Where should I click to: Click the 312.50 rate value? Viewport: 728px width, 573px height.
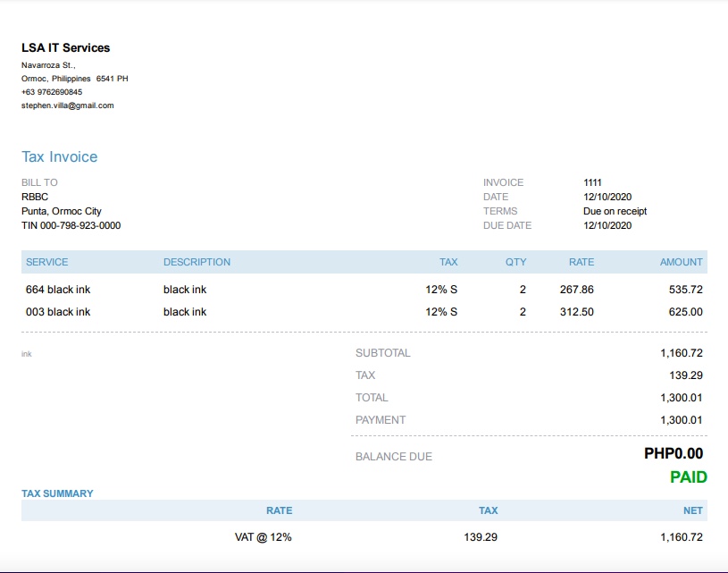[x=576, y=312]
